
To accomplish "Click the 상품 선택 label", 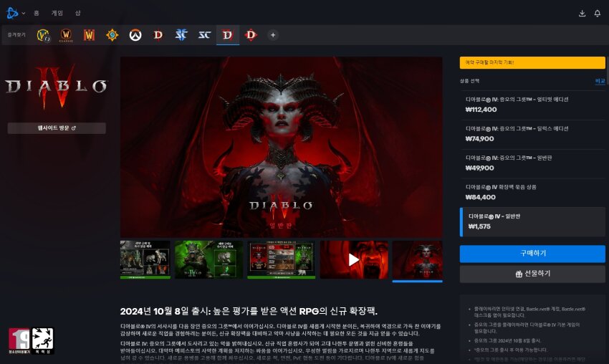I will pyautogui.click(x=469, y=81).
